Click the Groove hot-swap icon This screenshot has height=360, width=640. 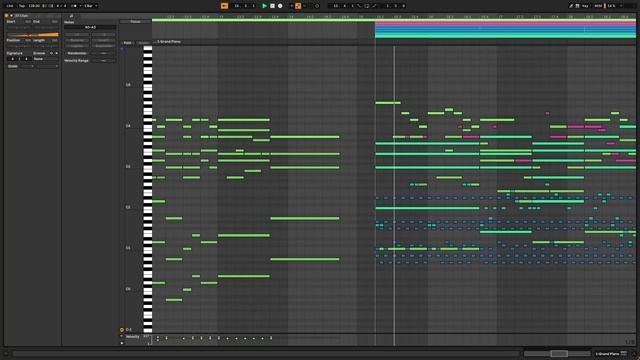(51, 53)
